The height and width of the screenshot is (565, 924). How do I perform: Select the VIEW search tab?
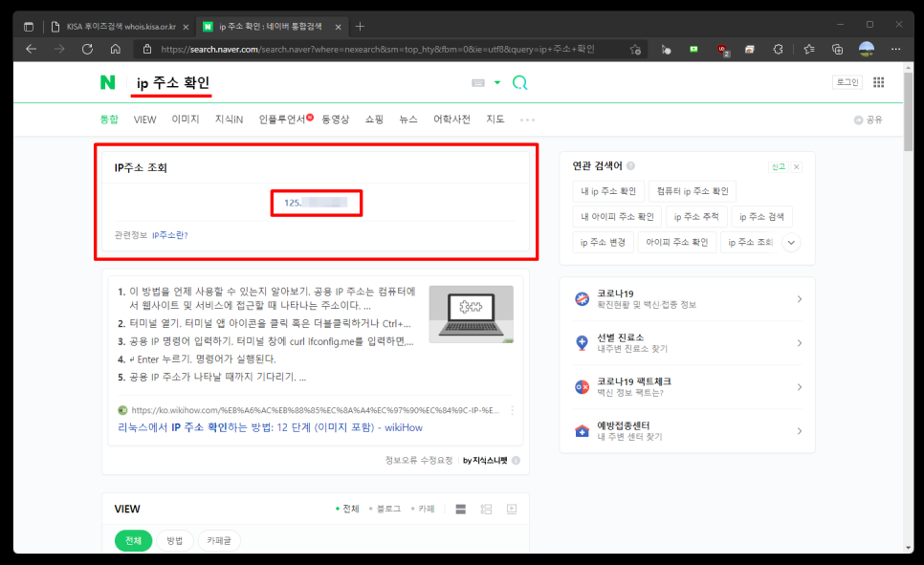coord(145,120)
